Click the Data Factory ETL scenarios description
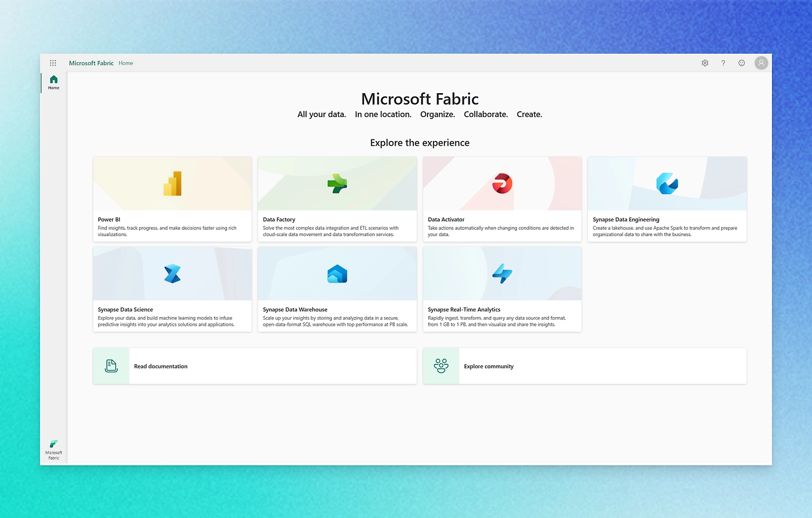This screenshot has width=812, height=518. coord(331,231)
